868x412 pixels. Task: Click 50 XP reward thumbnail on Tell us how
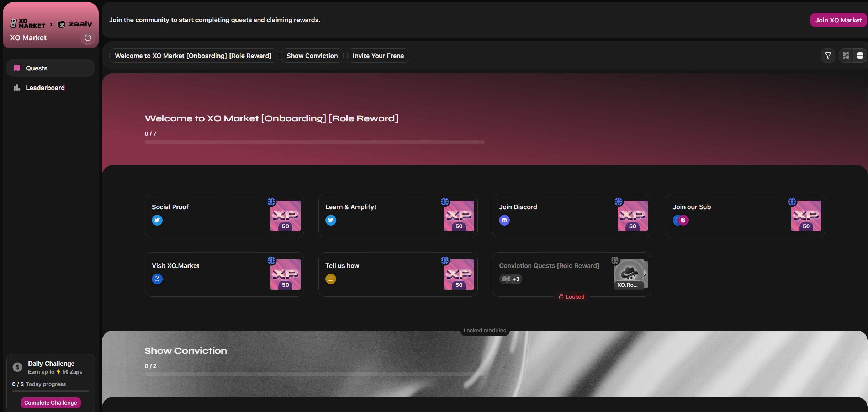pos(459,274)
